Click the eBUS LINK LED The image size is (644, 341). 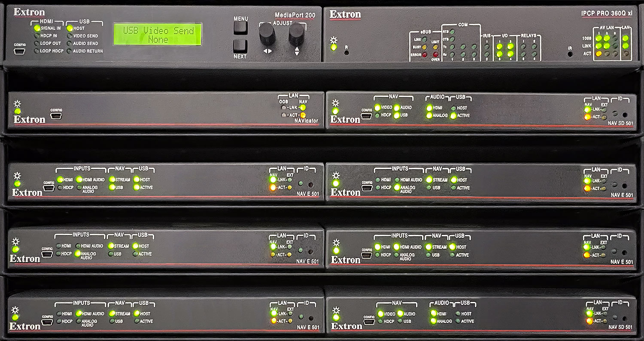point(424,39)
